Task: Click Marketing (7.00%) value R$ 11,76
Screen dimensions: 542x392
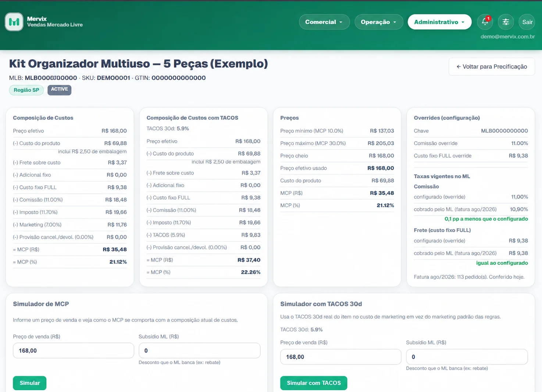Action: [117, 224]
